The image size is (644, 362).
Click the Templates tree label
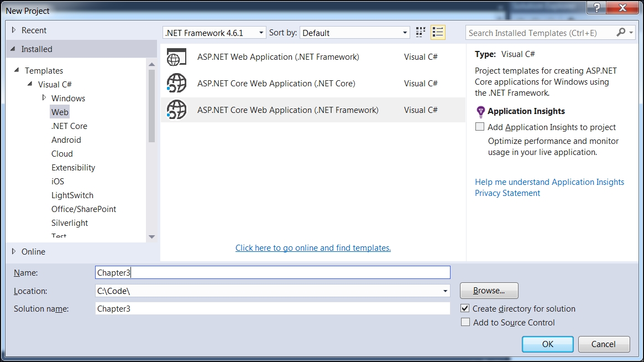coord(44,71)
